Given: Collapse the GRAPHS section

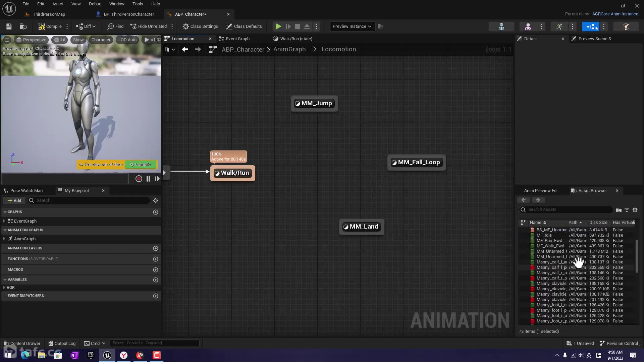Looking at the screenshot, I should (x=5, y=212).
